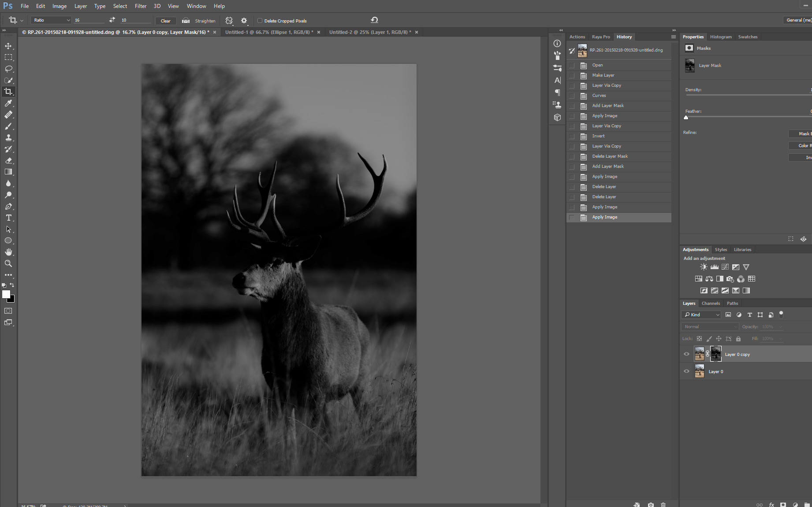Image resolution: width=812 pixels, height=507 pixels.
Task: Pick the Clone Stamp tool
Action: click(8, 137)
